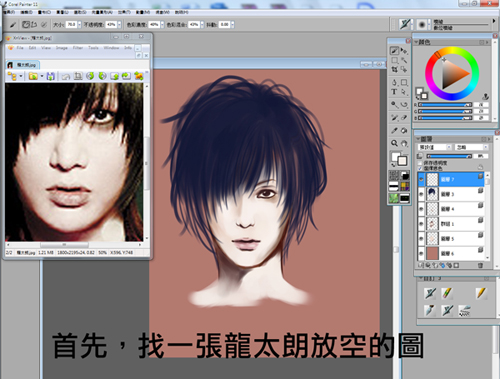Select the Grabber hand tool in toolbox
This screenshot has height=379, width=500.
point(404,143)
